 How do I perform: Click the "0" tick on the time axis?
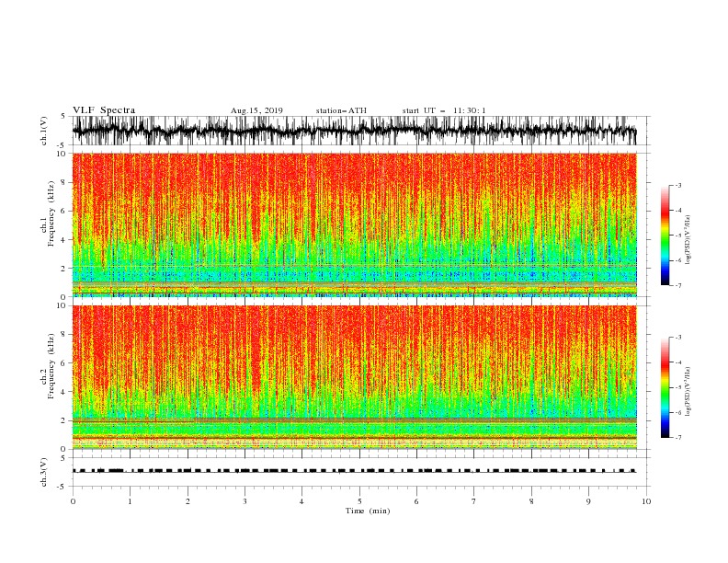pos(73,501)
